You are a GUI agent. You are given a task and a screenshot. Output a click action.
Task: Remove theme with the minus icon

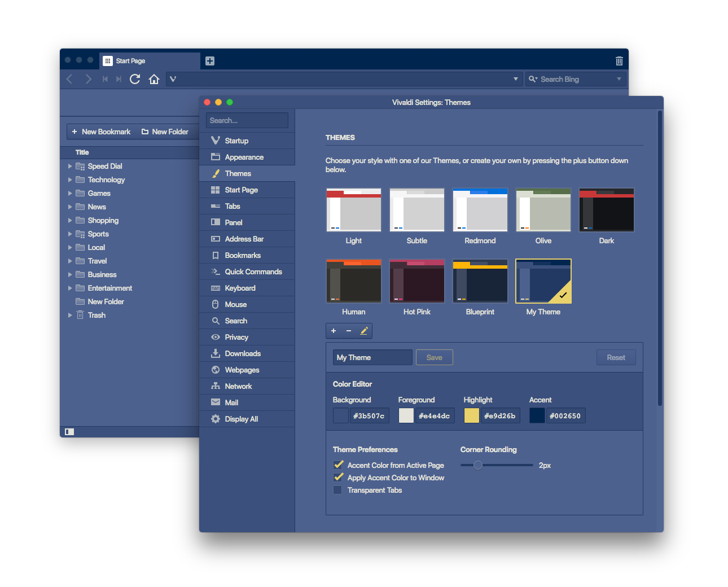(349, 331)
